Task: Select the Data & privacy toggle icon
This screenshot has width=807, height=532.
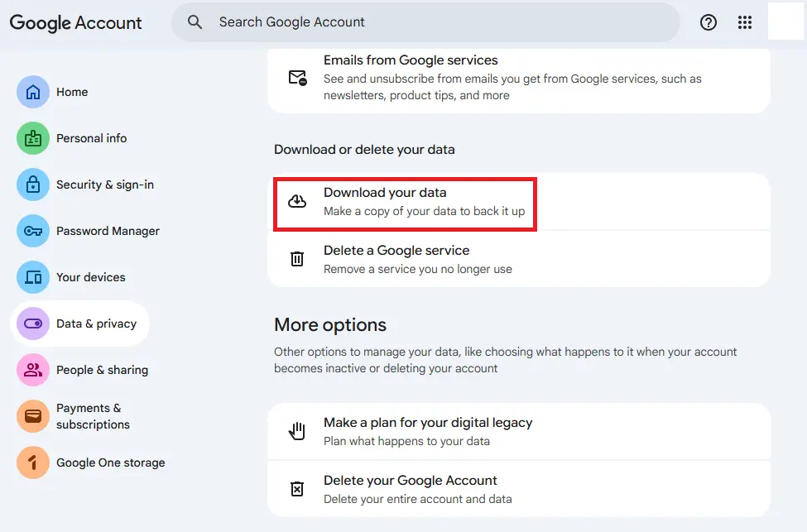Action: [32, 324]
